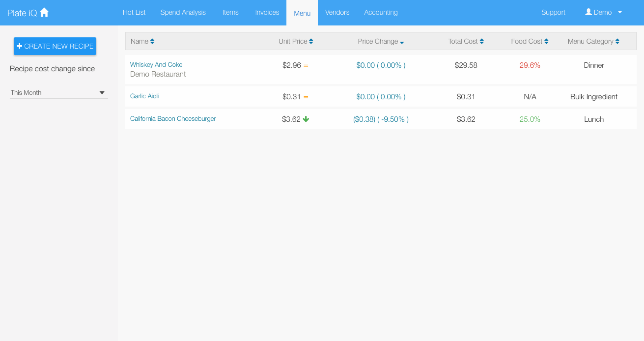Viewport: 644px width, 341px height.
Task: Open Whiskey And Coke recipe link
Action: coord(156,64)
